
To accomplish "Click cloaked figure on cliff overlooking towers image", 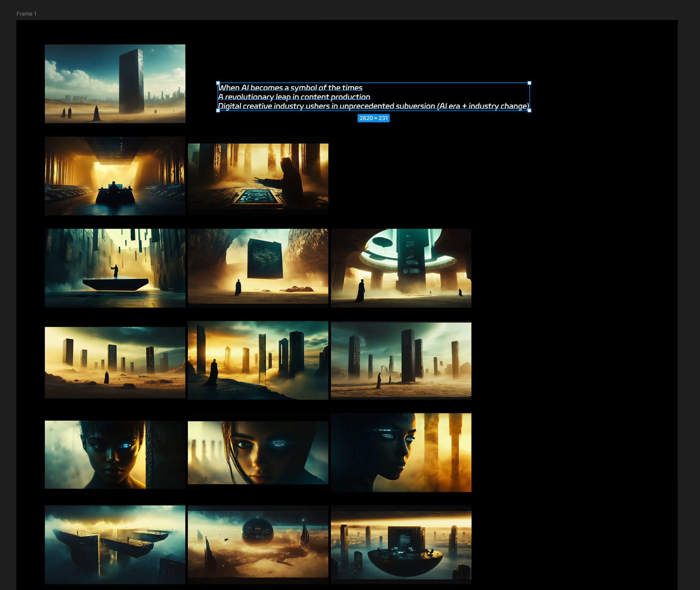I will pyautogui.click(x=258, y=360).
